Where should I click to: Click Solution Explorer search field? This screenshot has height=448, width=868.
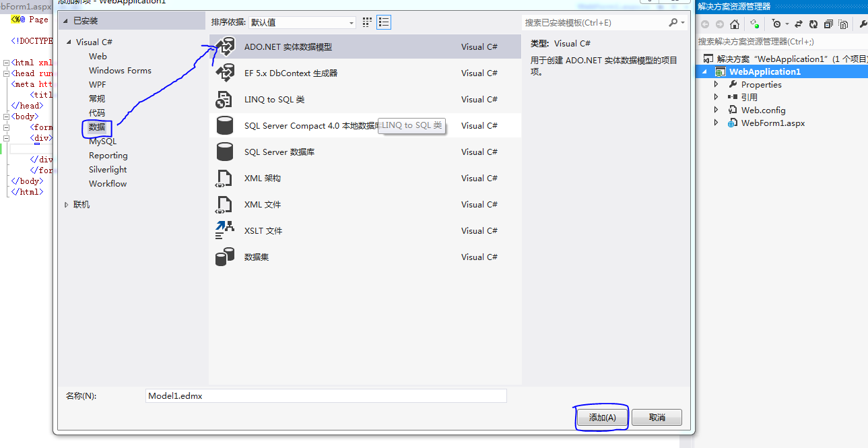pyautogui.click(x=781, y=42)
